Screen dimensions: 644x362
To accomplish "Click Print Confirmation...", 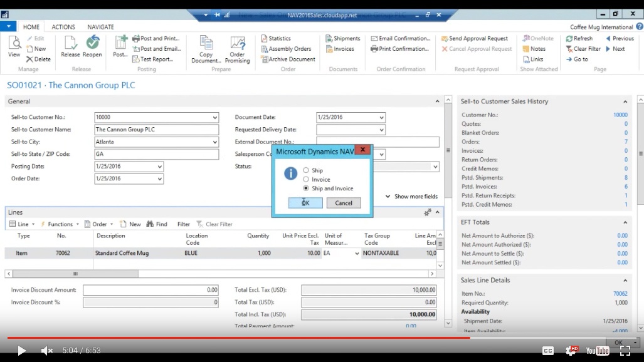I will (399, 48).
